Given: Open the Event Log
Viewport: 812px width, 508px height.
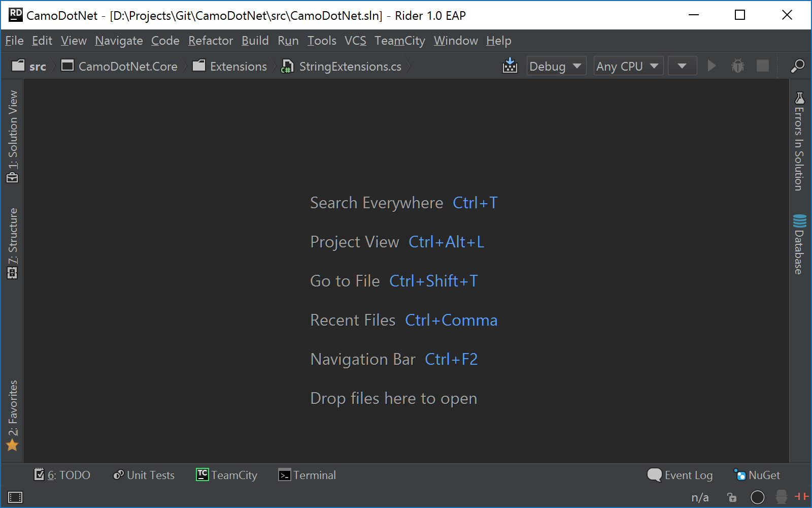Looking at the screenshot, I should click(x=680, y=475).
